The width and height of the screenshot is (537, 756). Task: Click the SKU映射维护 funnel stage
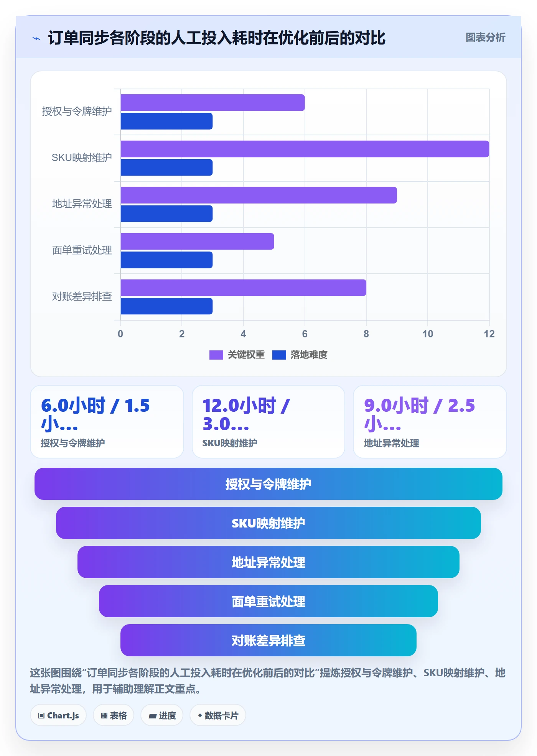click(x=268, y=523)
